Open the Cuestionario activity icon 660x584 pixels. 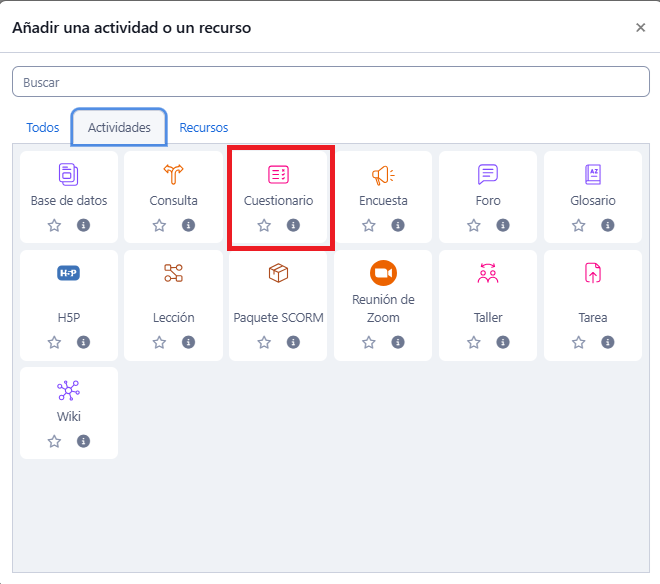[278, 175]
